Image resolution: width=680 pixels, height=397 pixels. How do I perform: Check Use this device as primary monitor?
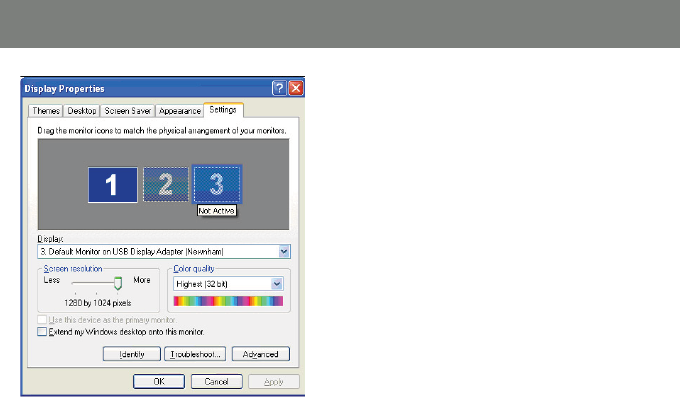tap(42, 320)
